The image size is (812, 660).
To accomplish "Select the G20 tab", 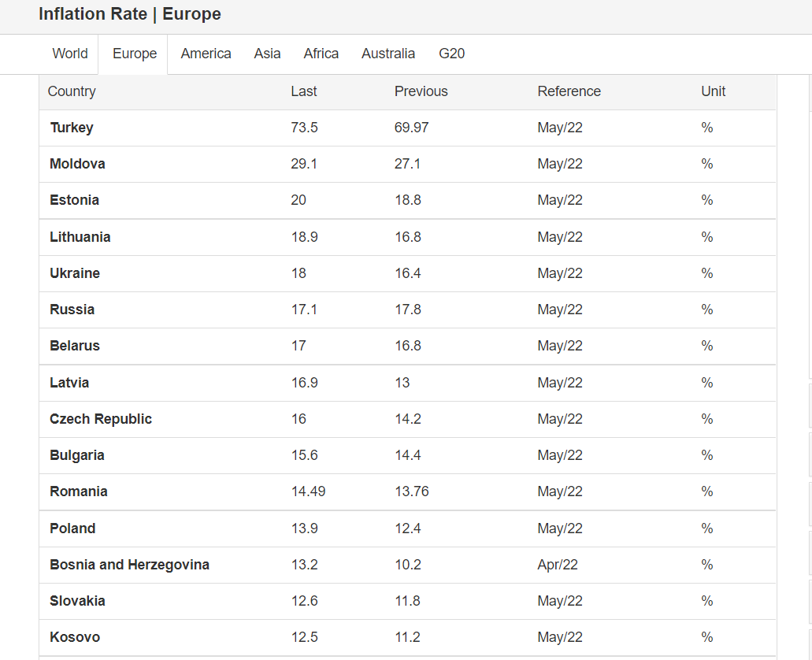I will click(x=452, y=54).
